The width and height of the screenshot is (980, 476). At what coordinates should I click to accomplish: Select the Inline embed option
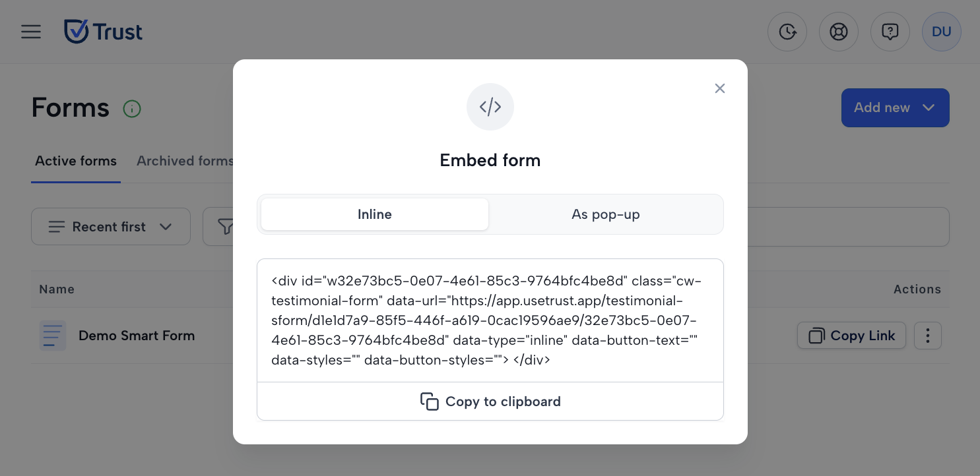pos(375,214)
